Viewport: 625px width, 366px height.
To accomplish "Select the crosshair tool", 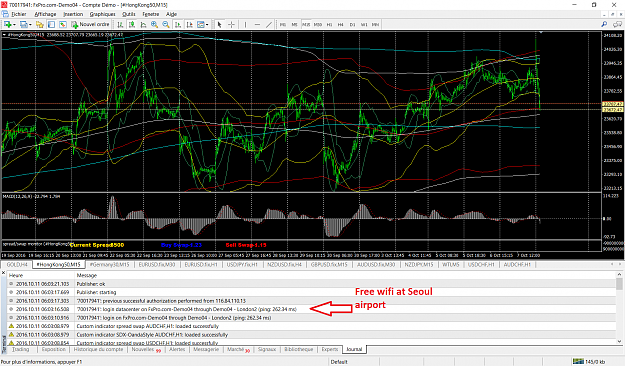I will pos(231,25).
